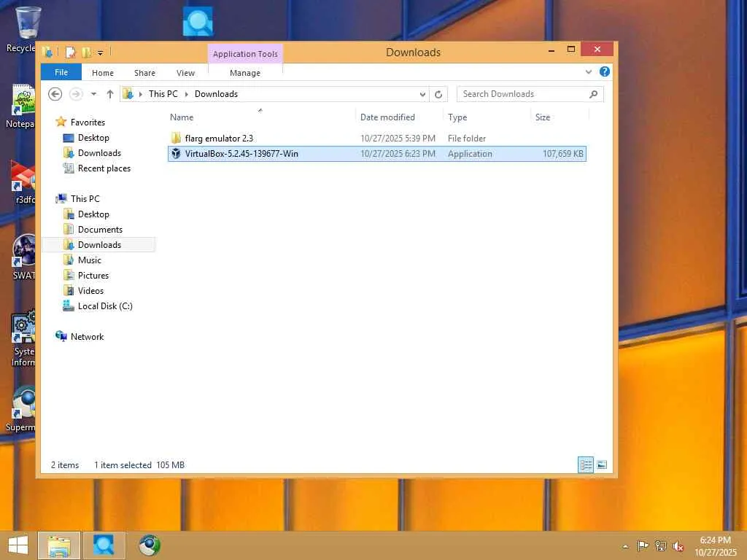Open the File ribbon tab
Screen dimensions: 747x560
(61, 72)
